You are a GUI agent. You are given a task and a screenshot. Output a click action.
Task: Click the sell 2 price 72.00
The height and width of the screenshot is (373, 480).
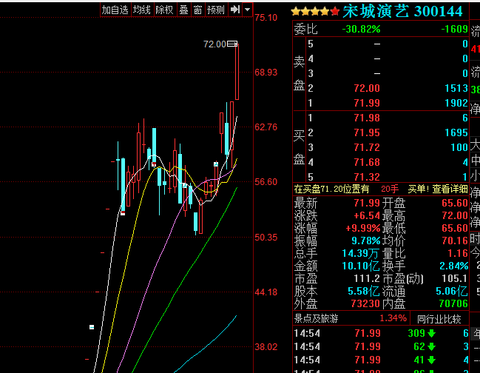click(x=367, y=88)
